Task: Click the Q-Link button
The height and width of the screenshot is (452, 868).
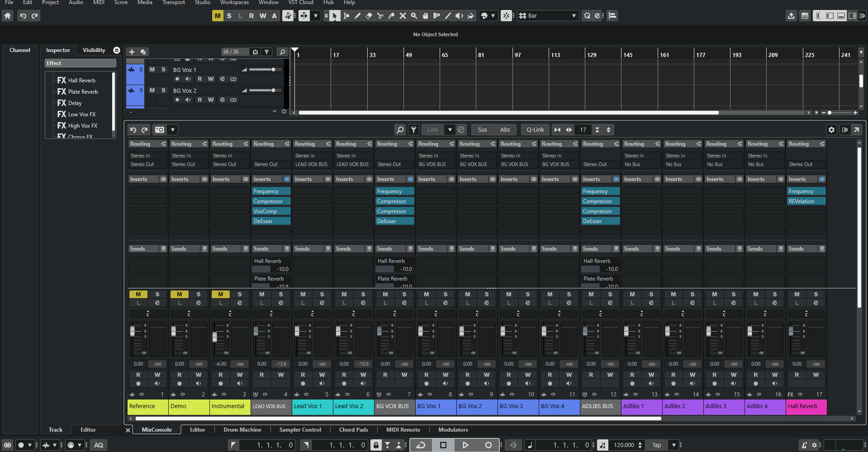Action: pos(535,129)
